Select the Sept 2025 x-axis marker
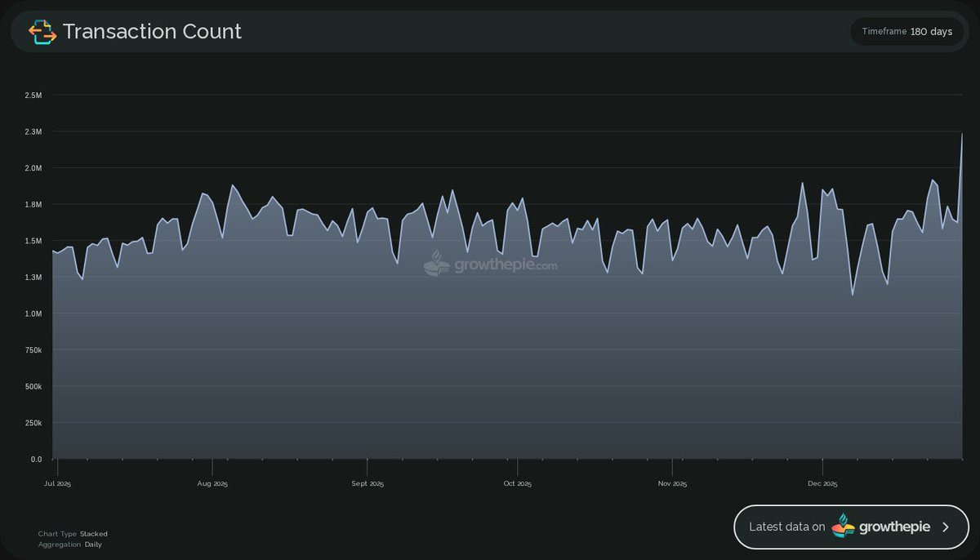Viewport: 980px width, 560px height. tap(367, 484)
